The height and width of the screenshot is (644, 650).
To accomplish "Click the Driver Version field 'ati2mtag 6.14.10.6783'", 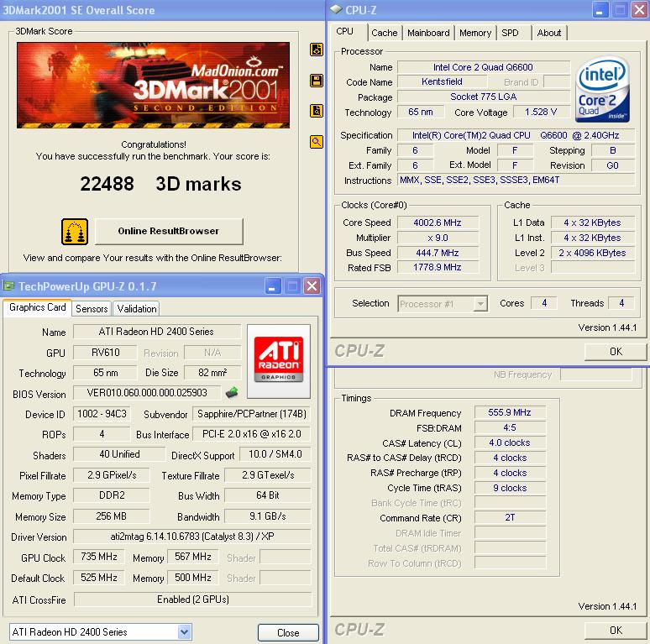I will (x=192, y=537).
